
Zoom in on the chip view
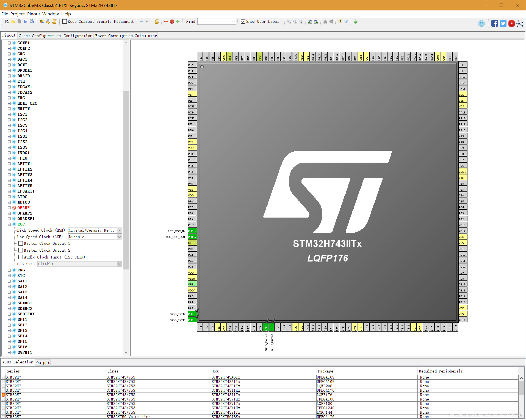[289, 21]
